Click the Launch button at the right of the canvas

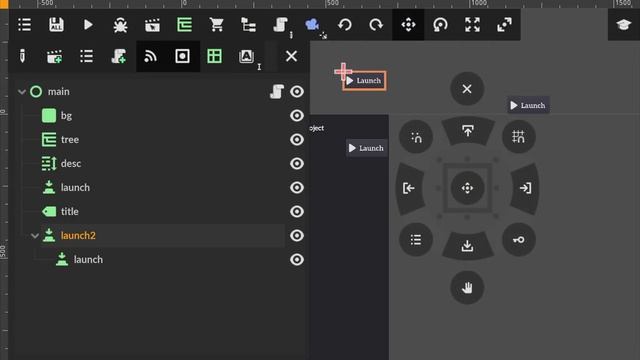528,105
